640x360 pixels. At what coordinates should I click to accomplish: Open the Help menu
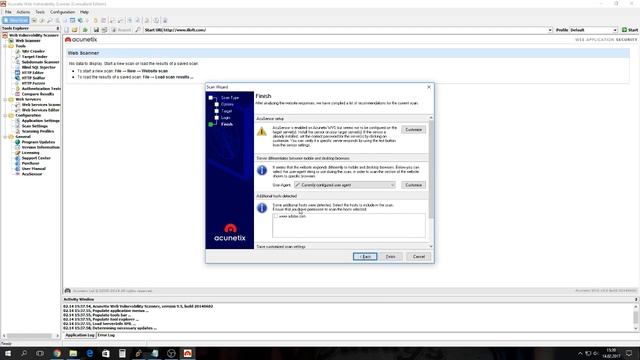pyautogui.click(x=84, y=12)
